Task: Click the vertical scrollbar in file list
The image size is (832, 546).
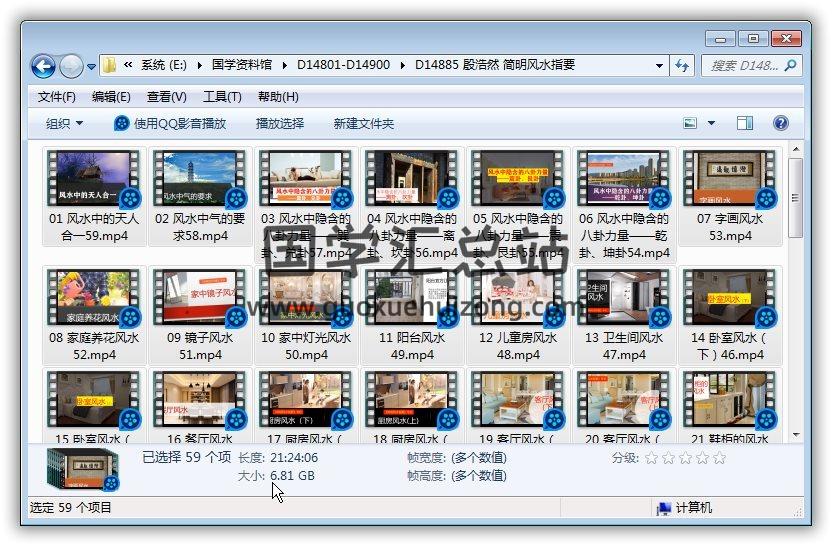Action: click(x=796, y=300)
